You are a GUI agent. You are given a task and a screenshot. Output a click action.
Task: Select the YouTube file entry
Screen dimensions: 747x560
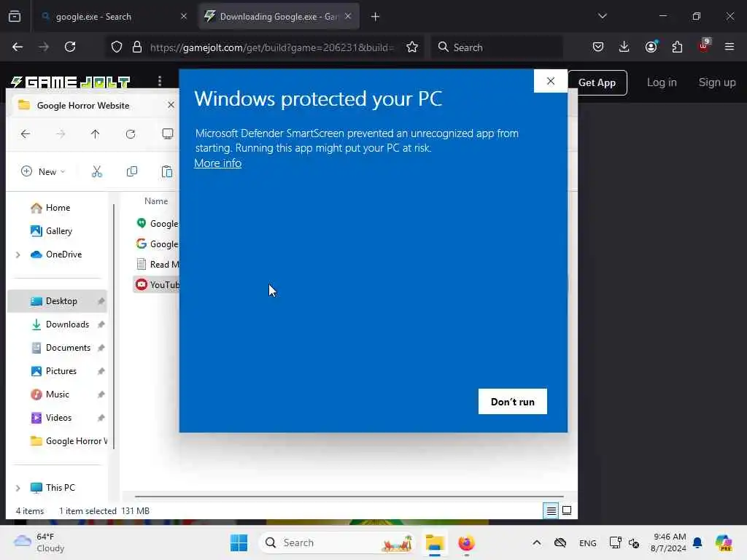tap(158, 285)
